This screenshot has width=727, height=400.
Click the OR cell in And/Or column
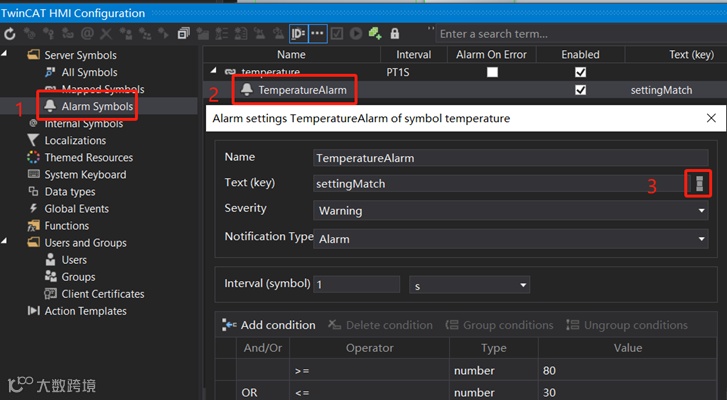point(263,393)
